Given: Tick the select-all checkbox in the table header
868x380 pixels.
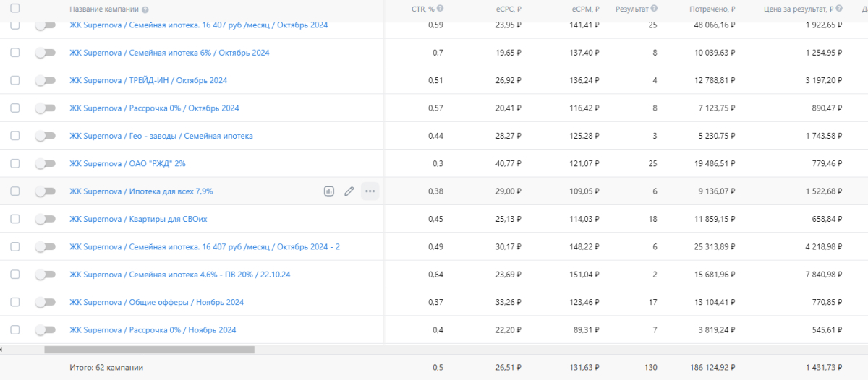Looking at the screenshot, I should pyautogui.click(x=15, y=9).
